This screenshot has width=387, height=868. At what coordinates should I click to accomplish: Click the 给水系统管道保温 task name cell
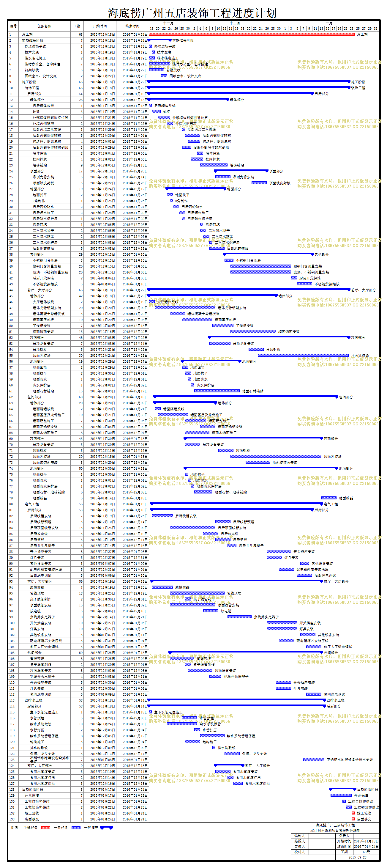44,736
